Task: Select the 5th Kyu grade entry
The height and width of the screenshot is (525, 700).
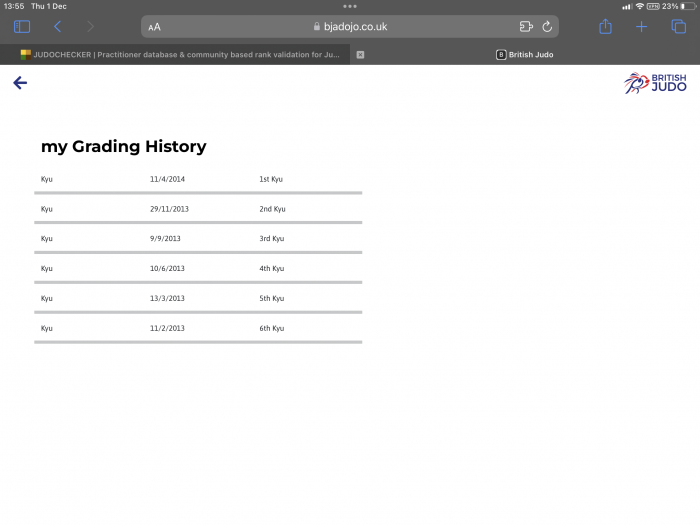Action: 272,298
